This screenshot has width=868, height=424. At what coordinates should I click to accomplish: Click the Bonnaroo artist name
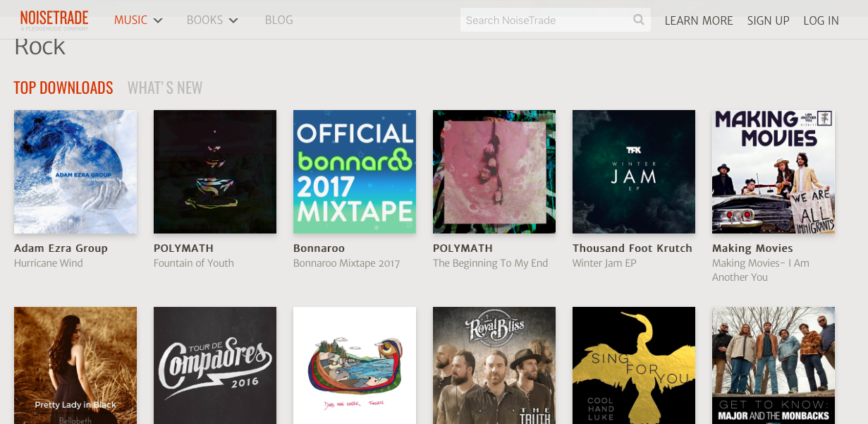[319, 248]
